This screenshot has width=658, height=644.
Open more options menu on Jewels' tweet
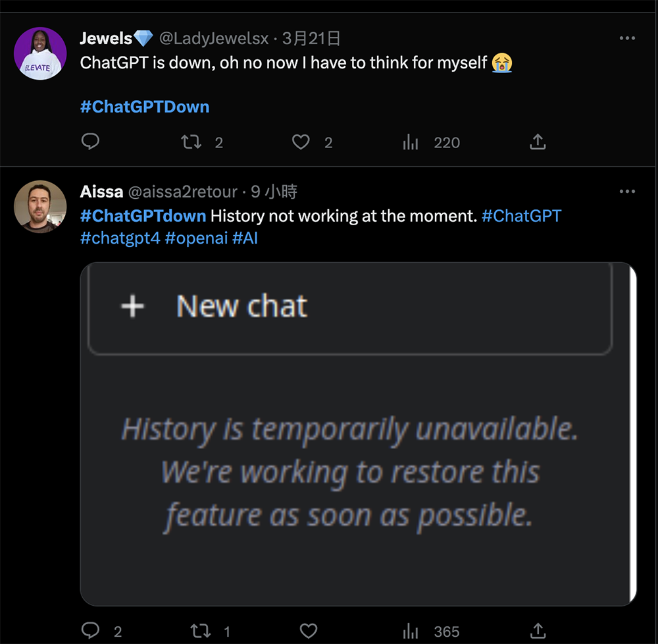pyautogui.click(x=627, y=39)
